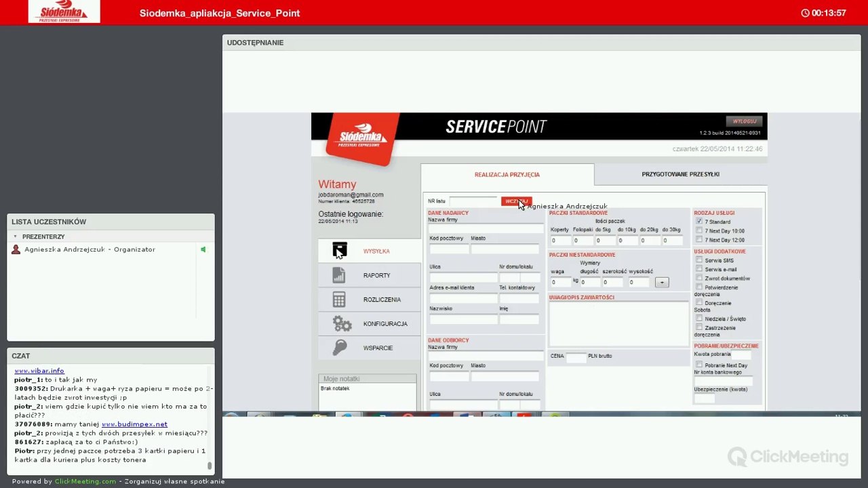Click the Adres e-mail klienta field
Screen dimensions: 868x488
(x=463, y=298)
